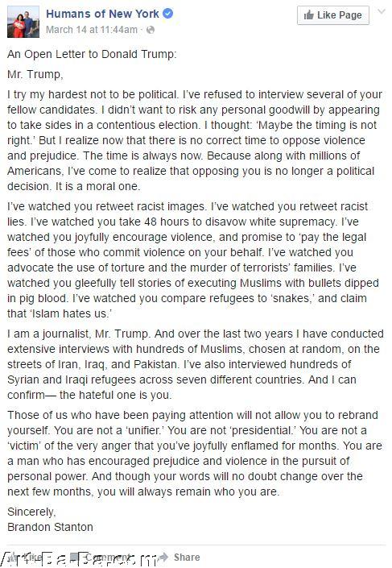Expand the post options chevron arrow
This screenshot has height=568, width=392.
pyautogui.click(x=382, y=11)
